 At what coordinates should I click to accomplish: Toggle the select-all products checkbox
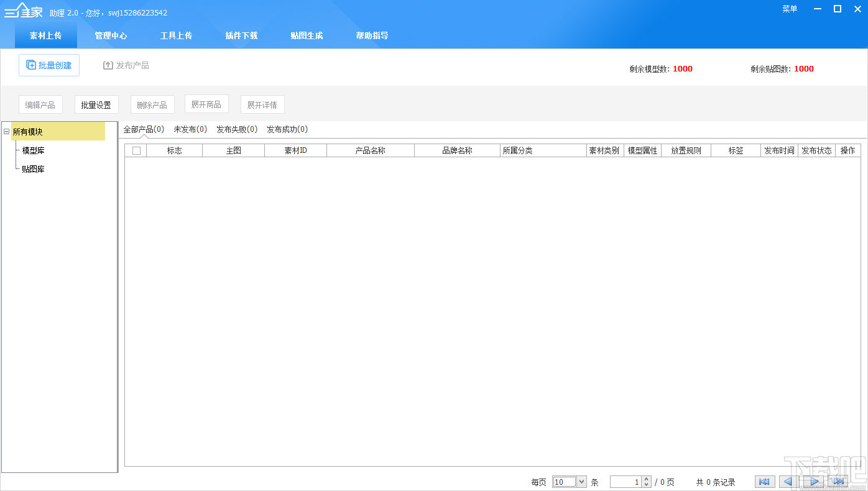click(136, 150)
